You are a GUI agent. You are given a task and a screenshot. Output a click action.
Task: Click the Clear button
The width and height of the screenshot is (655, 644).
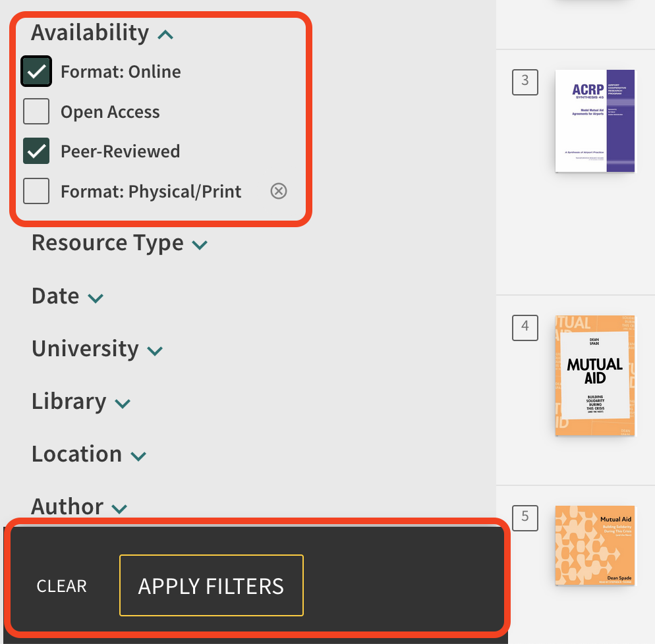click(x=62, y=586)
